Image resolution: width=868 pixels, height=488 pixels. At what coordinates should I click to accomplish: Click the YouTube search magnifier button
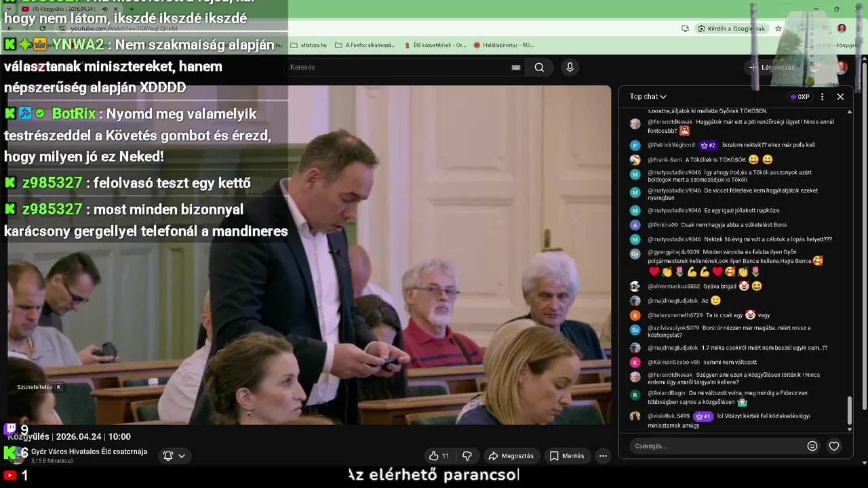539,67
